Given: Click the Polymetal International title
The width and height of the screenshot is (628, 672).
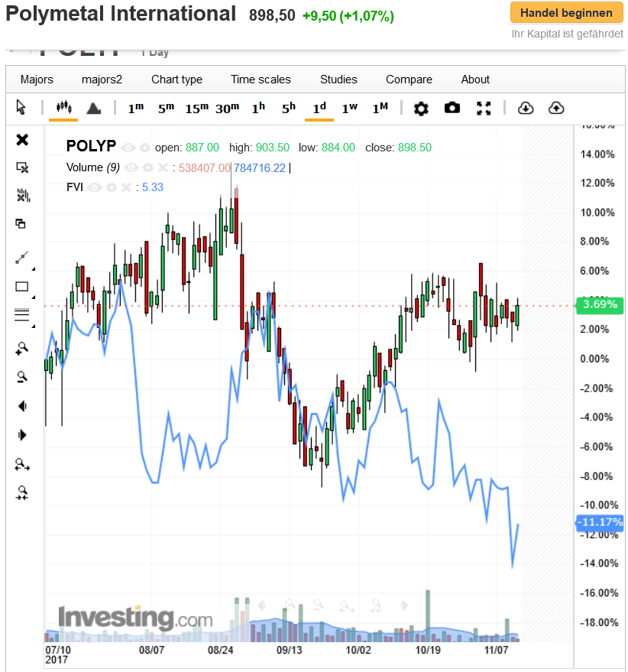Looking at the screenshot, I should [x=121, y=14].
